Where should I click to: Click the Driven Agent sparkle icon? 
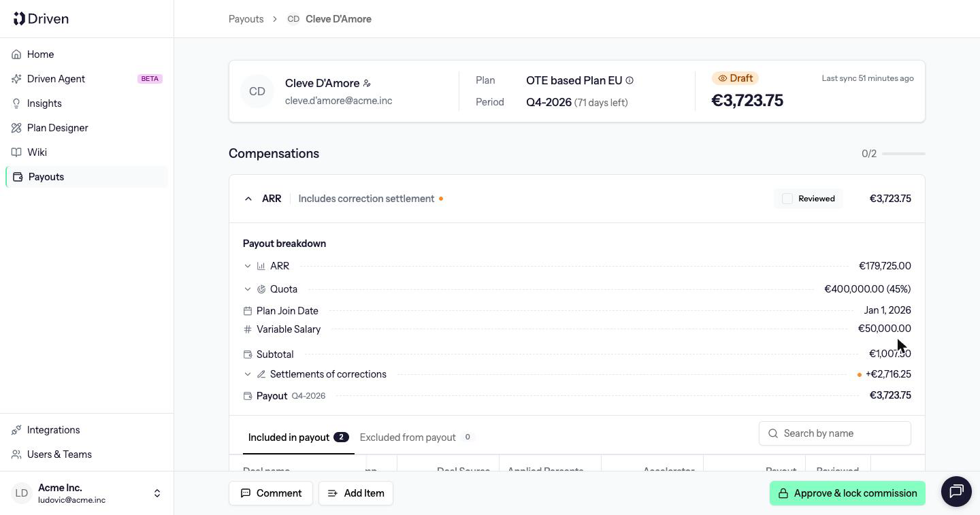16,79
